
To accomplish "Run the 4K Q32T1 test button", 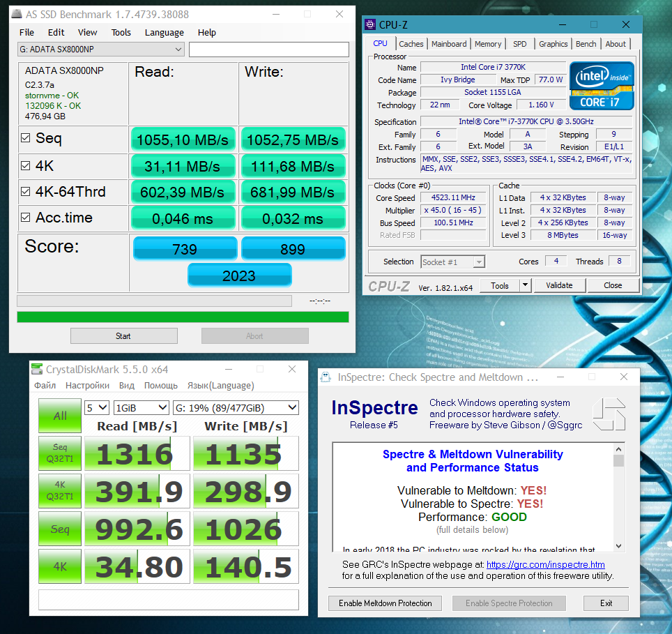I will point(60,491).
